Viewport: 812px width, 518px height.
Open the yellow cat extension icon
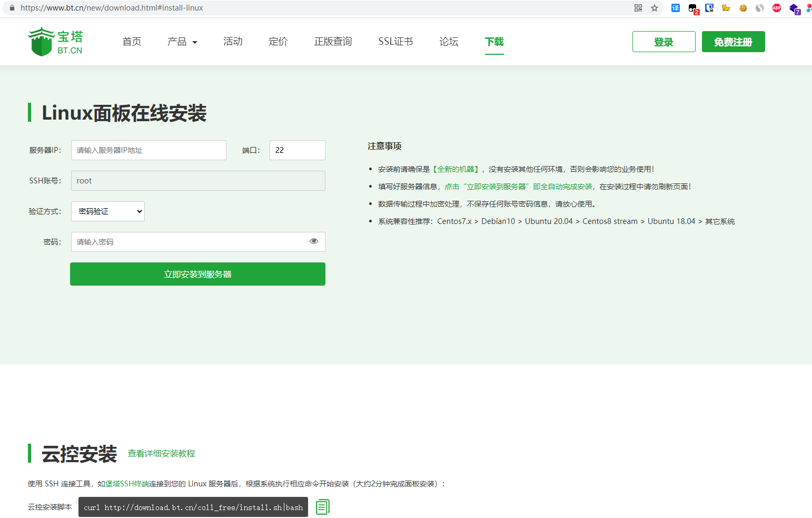(x=726, y=8)
